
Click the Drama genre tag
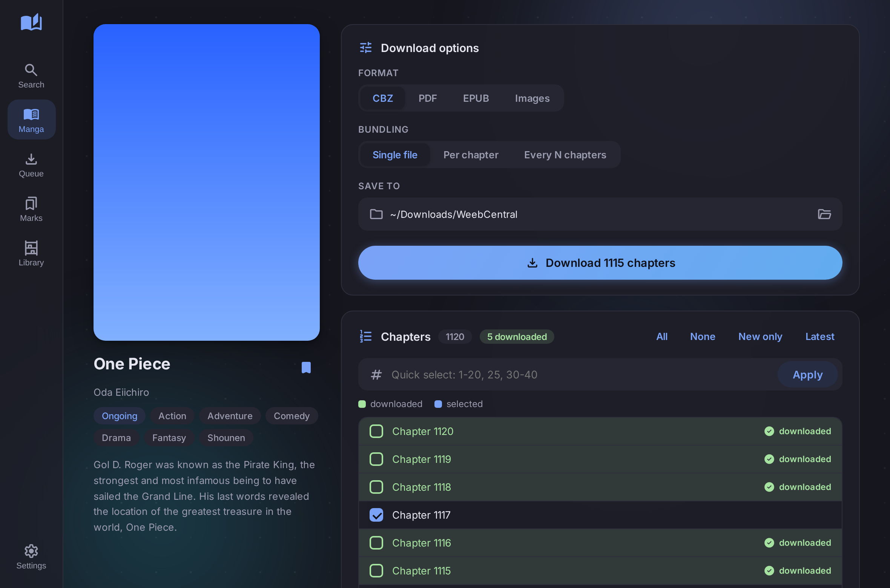(x=117, y=438)
